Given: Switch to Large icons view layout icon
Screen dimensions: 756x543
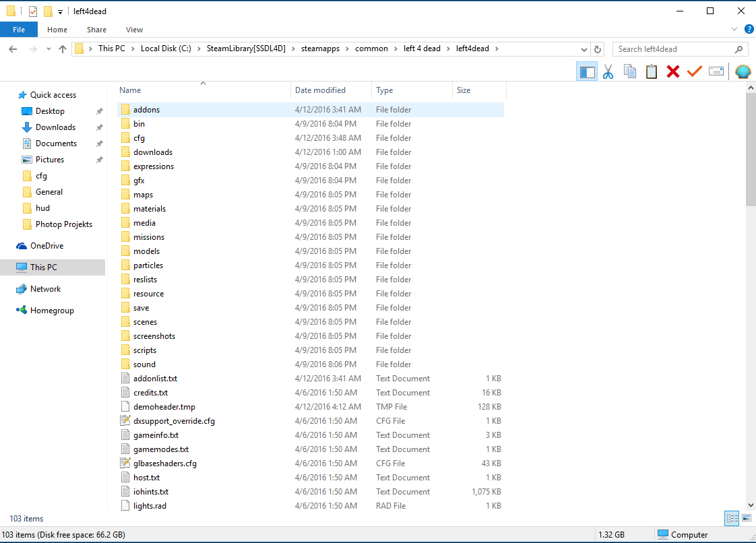Looking at the screenshot, I should tap(747, 518).
